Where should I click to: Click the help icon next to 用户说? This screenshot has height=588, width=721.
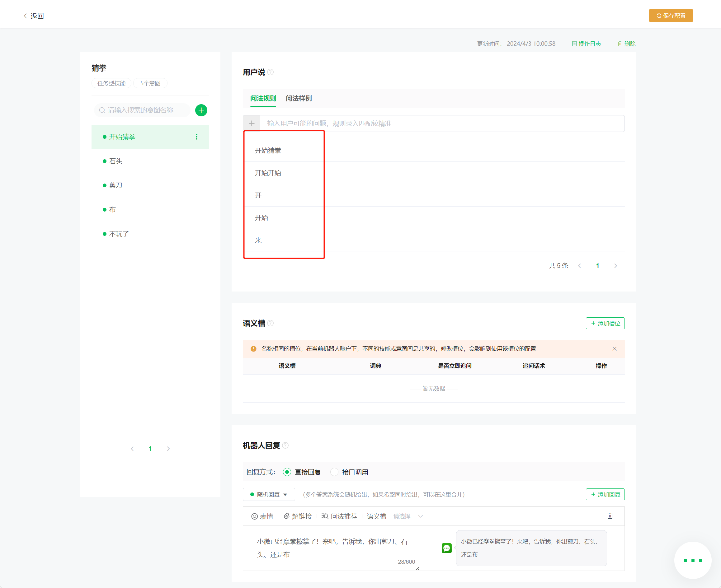(x=271, y=72)
